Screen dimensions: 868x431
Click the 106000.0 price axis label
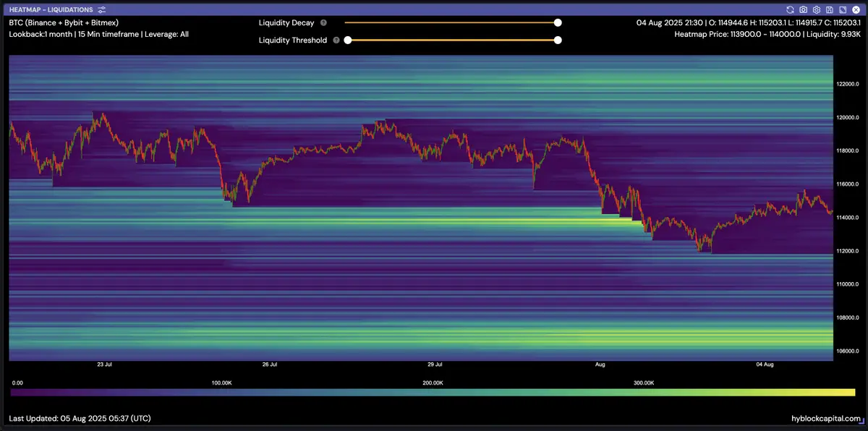click(x=848, y=351)
